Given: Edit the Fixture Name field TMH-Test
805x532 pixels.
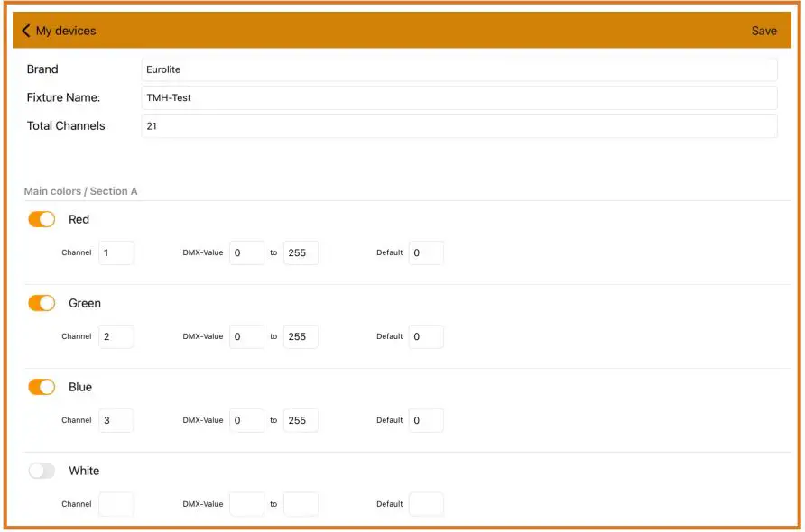Looking at the screenshot, I should point(459,97).
